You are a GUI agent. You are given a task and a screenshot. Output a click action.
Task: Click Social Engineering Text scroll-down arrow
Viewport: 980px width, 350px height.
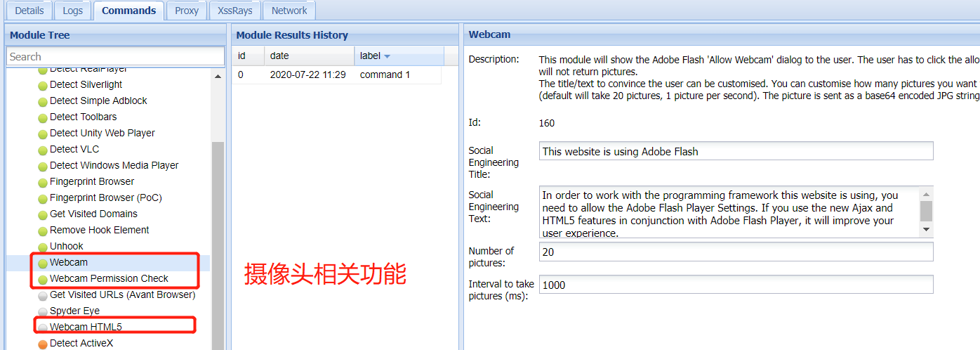(x=927, y=230)
